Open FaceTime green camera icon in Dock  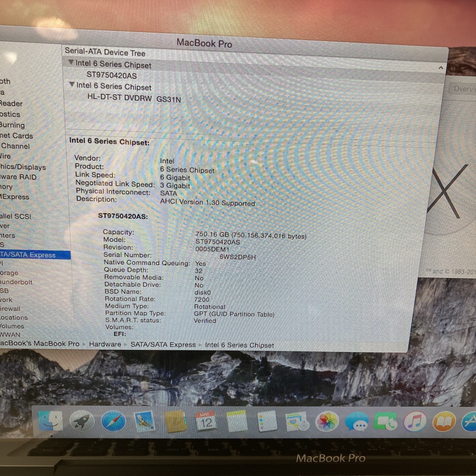click(x=386, y=422)
